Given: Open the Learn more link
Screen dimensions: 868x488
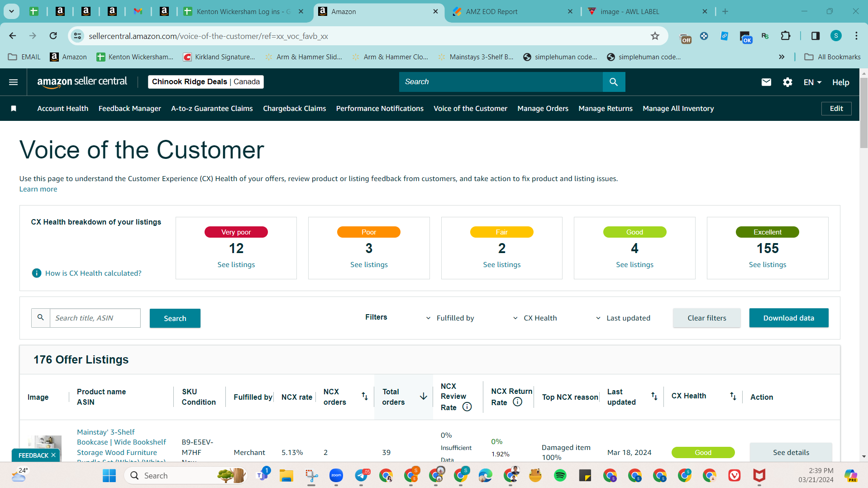Looking at the screenshot, I should pyautogui.click(x=38, y=189).
